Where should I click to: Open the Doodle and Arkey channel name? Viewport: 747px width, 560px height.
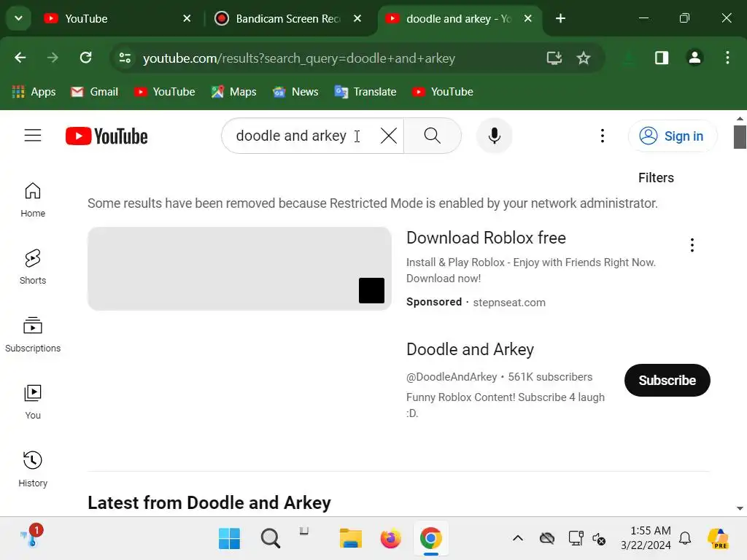pos(470,349)
